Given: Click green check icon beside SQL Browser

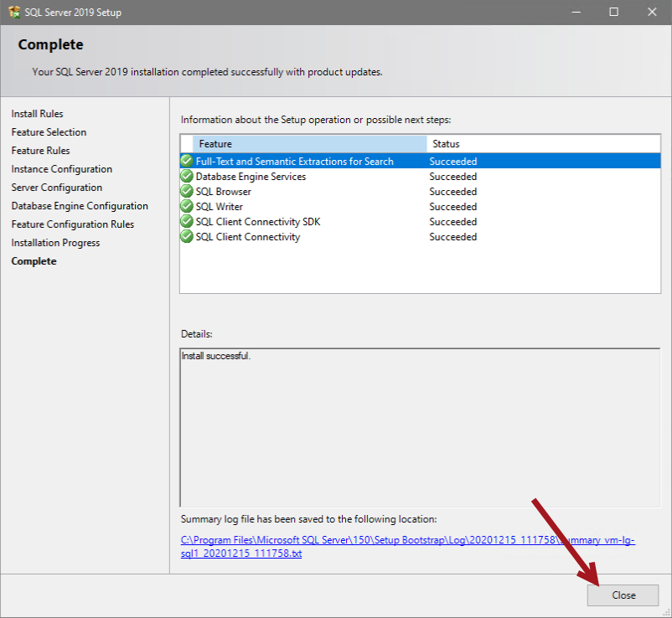Looking at the screenshot, I should [187, 191].
